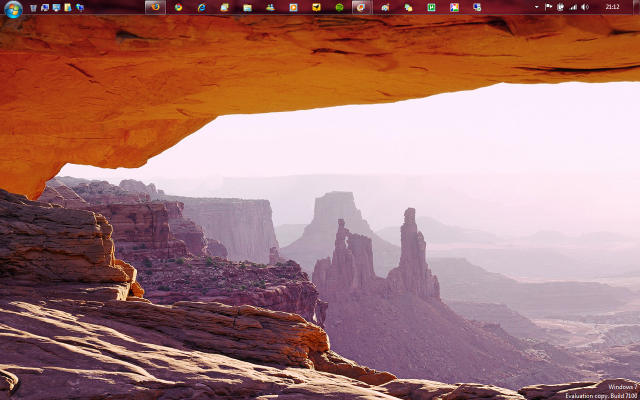Image resolution: width=640 pixels, height=400 pixels.
Task: Switch to the Firefox taskbar button
Action: pyautogui.click(x=156, y=7)
